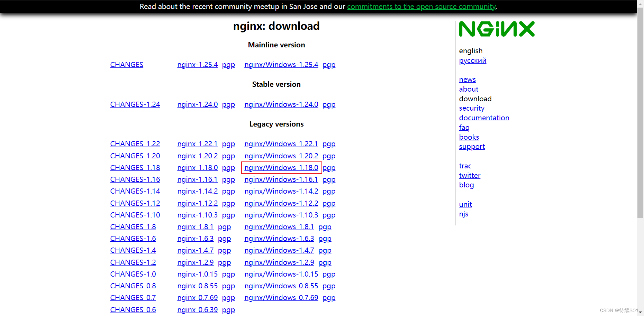The height and width of the screenshot is (316, 644).
Task: Download nginx-0.6.39 source
Action: [198, 310]
